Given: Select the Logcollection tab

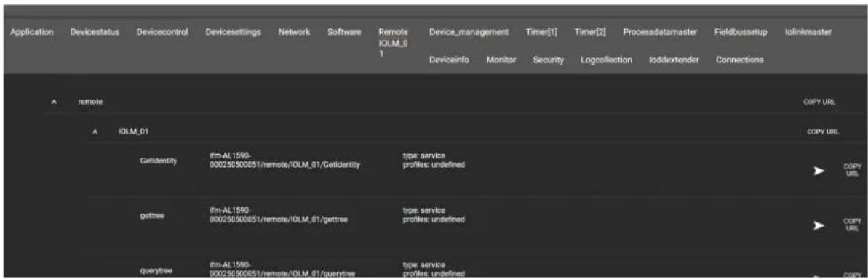Looking at the screenshot, I should (606, 60).
